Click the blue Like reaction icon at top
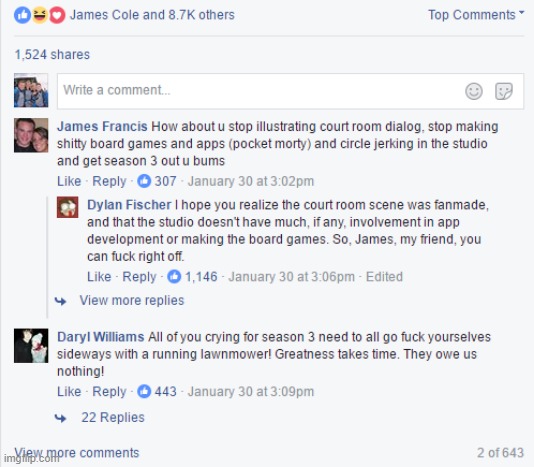Screen dimensions: 534x467 (x=22, y=15)
